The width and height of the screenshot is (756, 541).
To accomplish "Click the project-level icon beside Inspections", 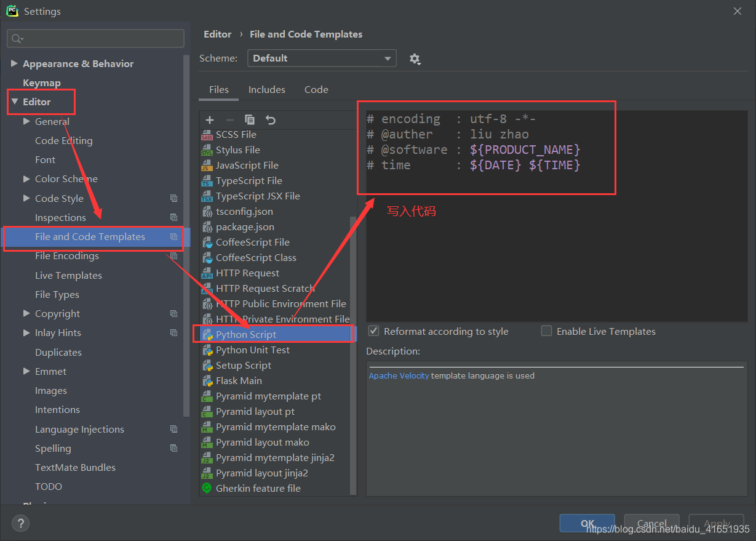I will (173, 217).
